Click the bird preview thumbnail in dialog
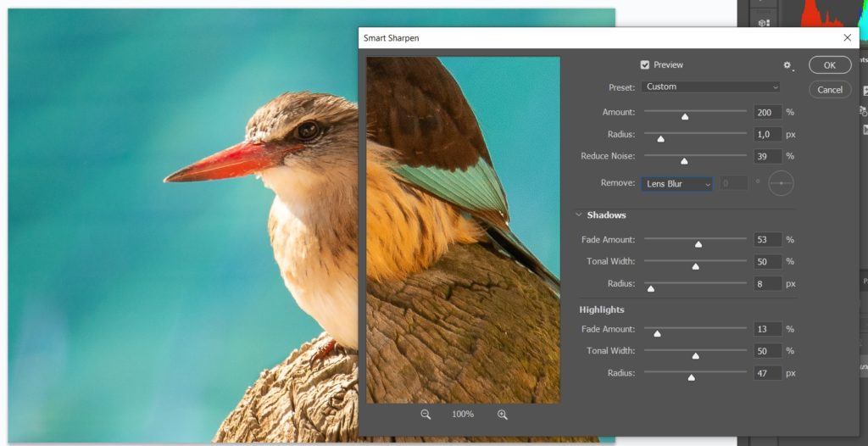 point(463,230)
